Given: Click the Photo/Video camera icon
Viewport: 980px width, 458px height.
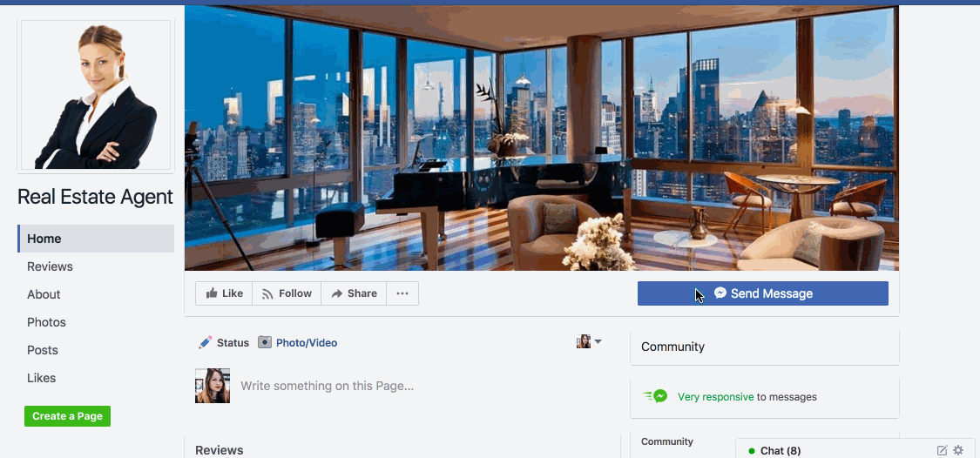Looking at the screenshot, I should pyautogui.click(x=265, y=342).
